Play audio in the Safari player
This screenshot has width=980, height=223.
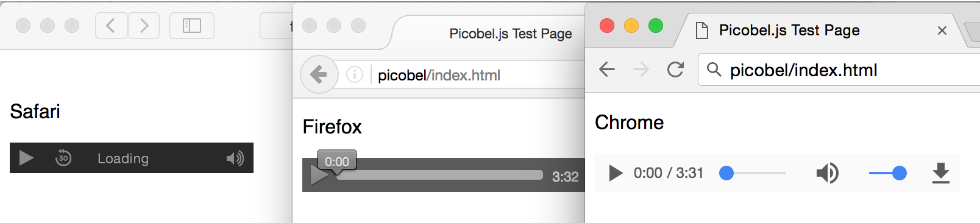coord(26,158)
